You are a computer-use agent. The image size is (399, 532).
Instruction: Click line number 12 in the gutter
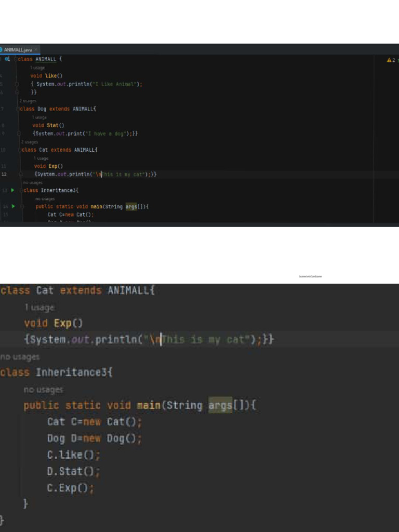(x=4, y=174)
